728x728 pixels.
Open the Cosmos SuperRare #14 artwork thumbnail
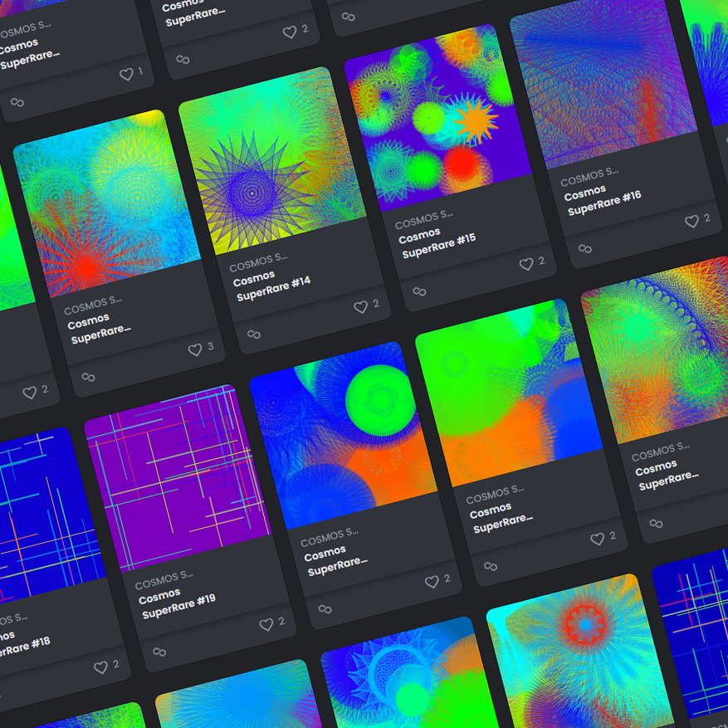pyautogui.click(x=272, y=161)
